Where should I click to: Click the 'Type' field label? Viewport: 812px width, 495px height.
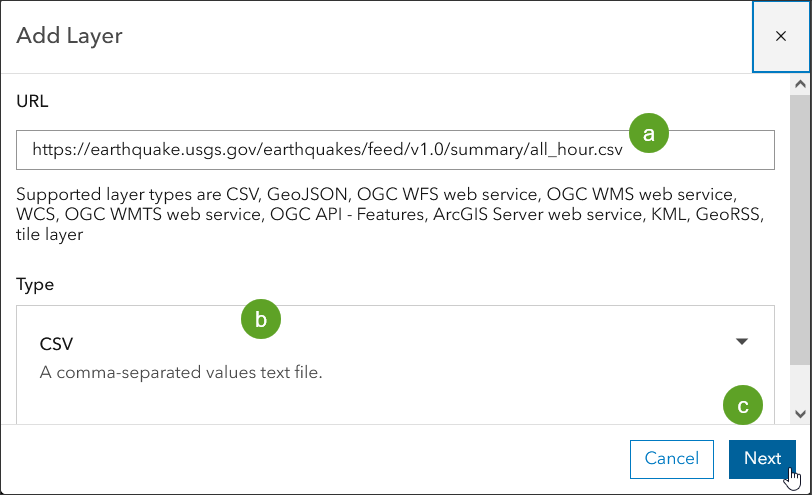click(35, 284)
